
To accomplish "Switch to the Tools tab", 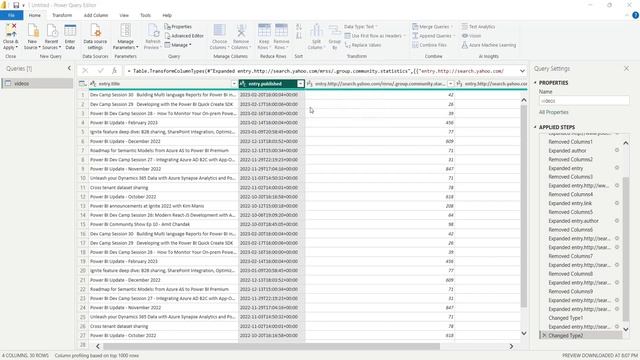I will (145, 15).
